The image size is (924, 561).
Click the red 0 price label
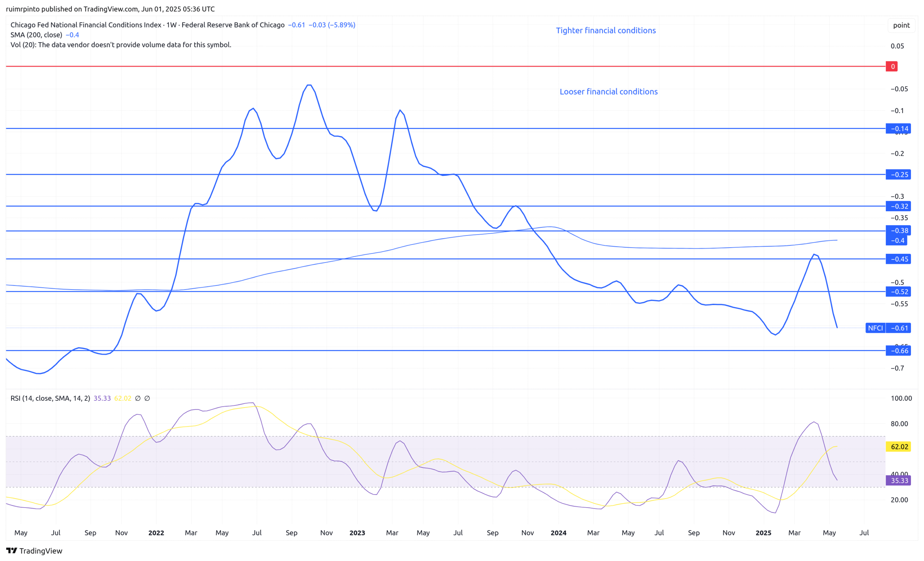(x=893, y=66)
